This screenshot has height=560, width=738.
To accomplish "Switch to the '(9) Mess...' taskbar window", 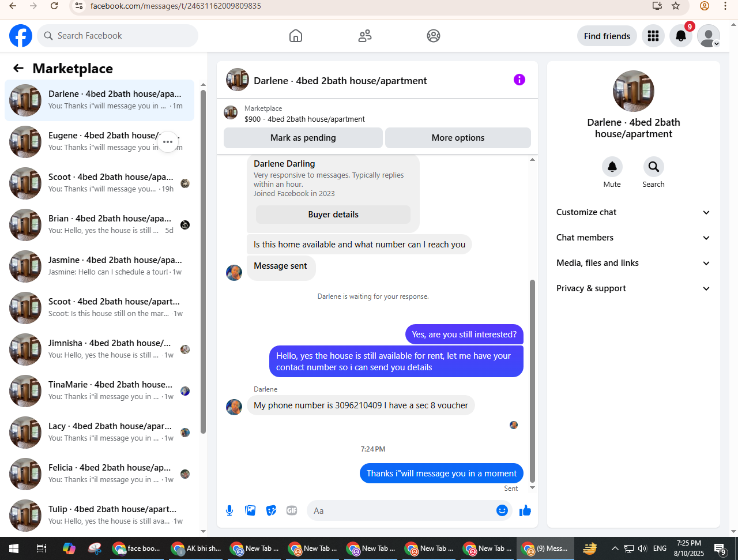I will [545, 548].
